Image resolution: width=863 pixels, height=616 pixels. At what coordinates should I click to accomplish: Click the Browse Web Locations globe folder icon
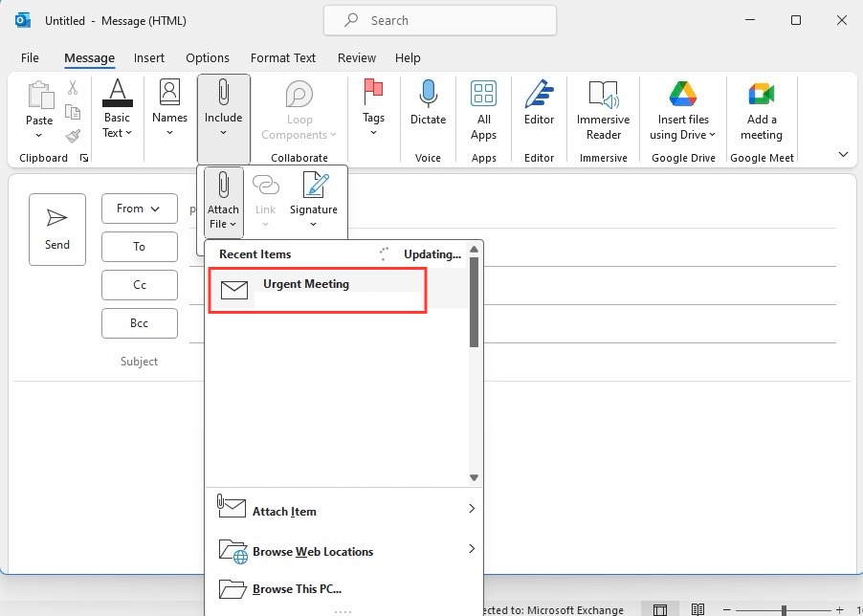click(232, 551)
